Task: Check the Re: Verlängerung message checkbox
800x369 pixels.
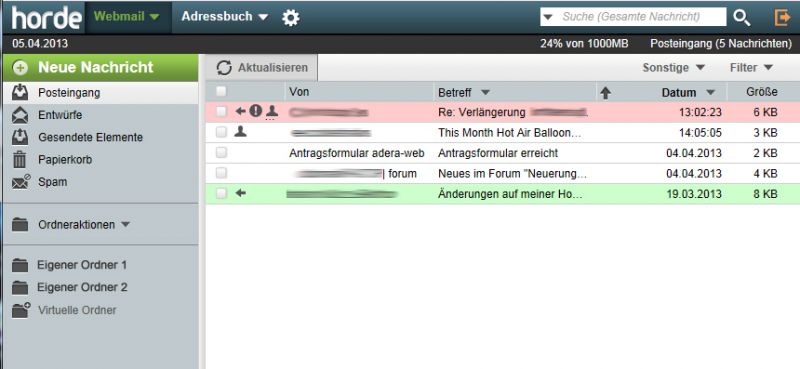Action: [x=221, y=111]
